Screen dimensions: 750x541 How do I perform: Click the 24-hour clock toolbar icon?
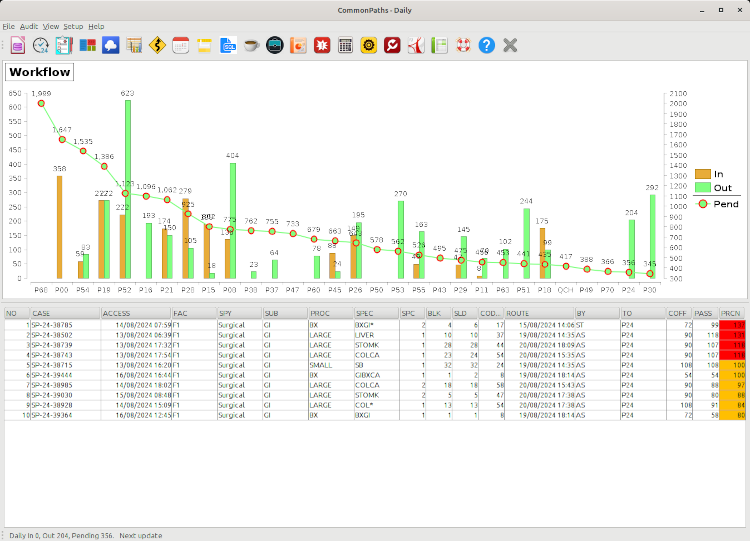(x=41, y=45)
